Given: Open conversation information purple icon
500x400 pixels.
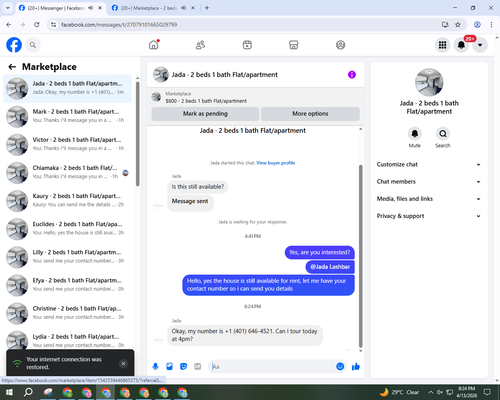Looking at the screenshot, I should pos(352,75).
